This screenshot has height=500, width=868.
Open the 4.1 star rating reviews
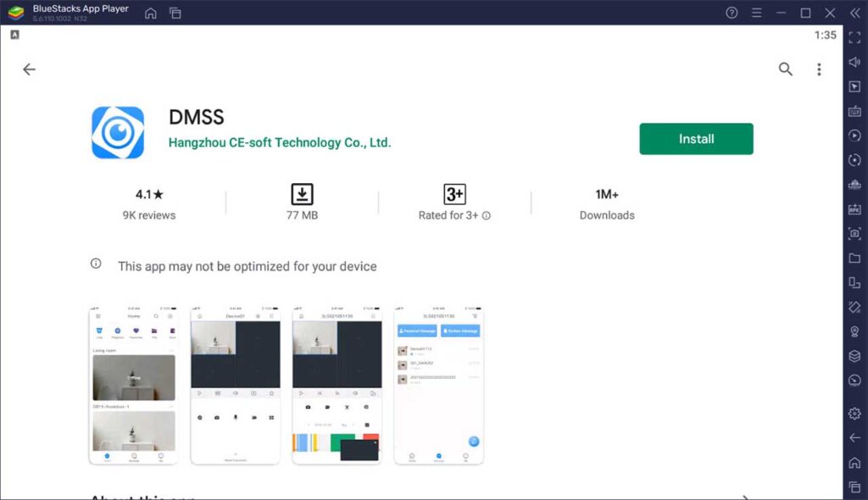coord(149,203)
